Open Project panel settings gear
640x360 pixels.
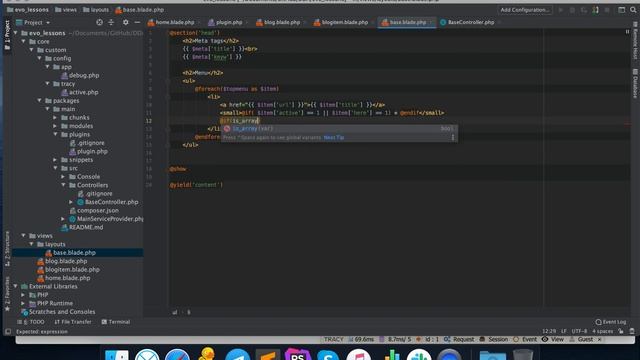point(125,22)
